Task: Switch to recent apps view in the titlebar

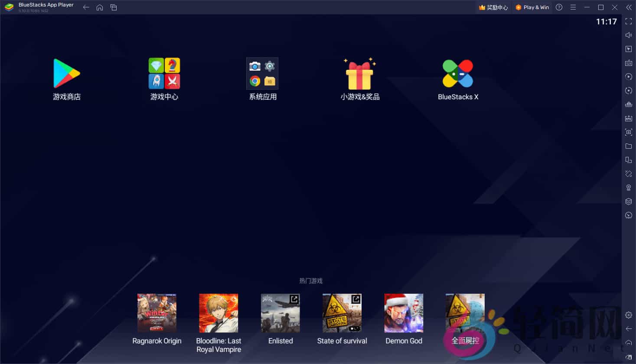Action: [x=114, y=7]
